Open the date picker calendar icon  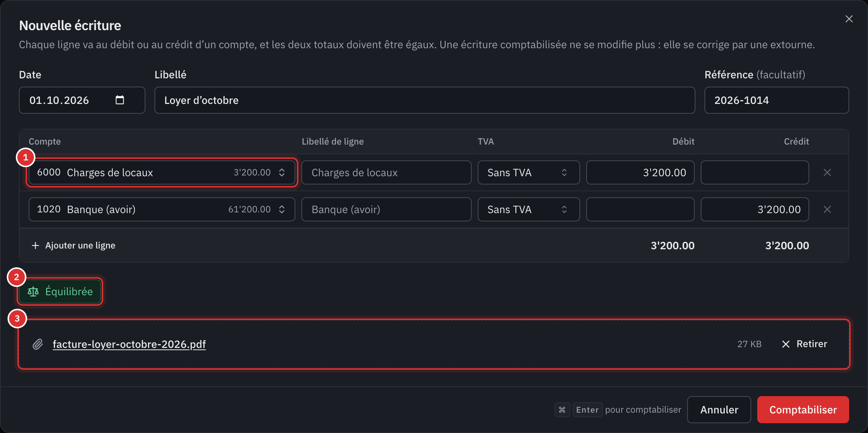point(119,100)
